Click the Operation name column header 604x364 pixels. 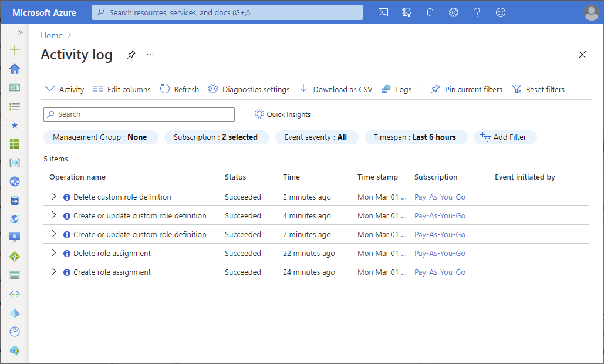coord(77,177)
